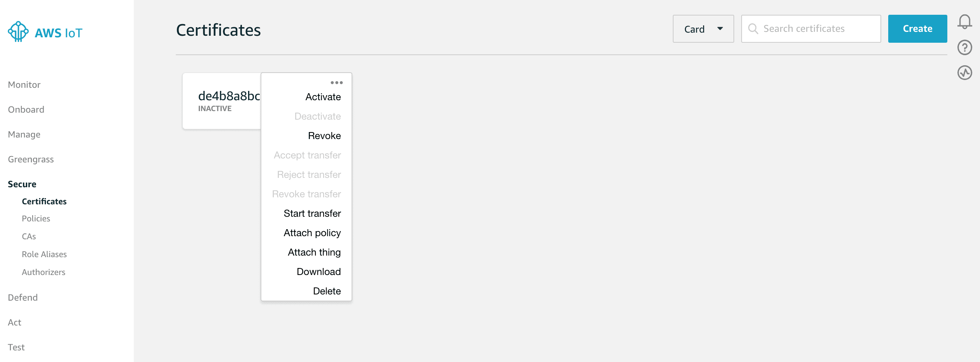Expand the Manage sidebar section
Viewport: 980px width, 362px height.
(24, 134)
